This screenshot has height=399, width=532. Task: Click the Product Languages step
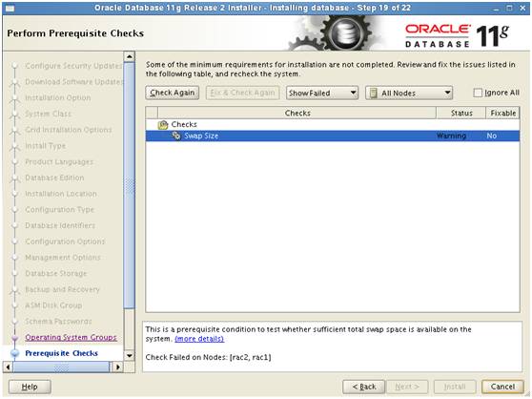coord(59,161)
